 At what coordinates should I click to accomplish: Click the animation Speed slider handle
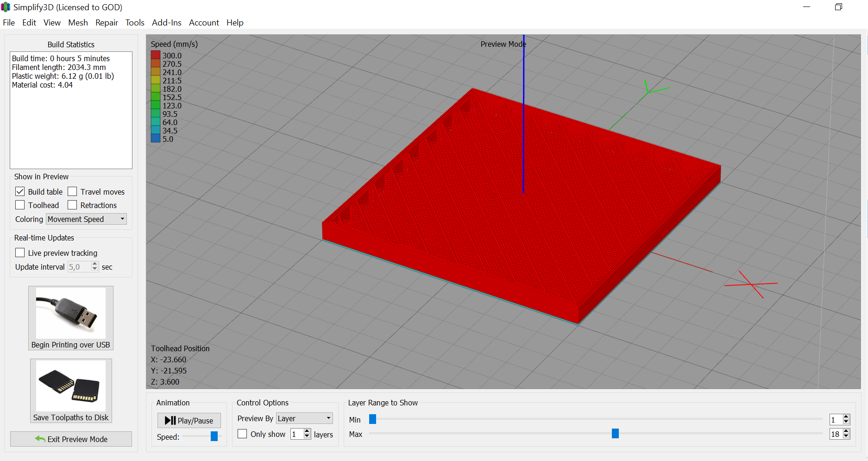tap(214, 436)
